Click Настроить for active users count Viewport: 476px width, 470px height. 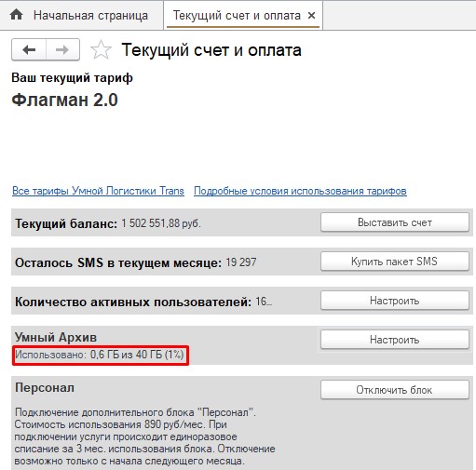pyautogui.click(x=395, y=301)
